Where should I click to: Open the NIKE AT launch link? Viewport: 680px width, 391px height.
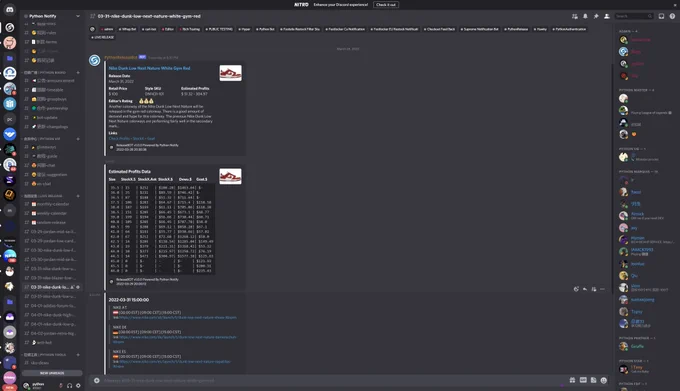pyautogui.click(x=177, y=317)
